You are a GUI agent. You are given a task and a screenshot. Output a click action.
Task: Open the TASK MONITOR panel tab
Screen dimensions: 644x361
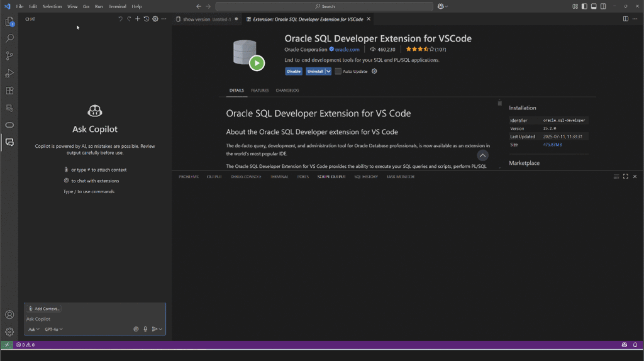401,177
